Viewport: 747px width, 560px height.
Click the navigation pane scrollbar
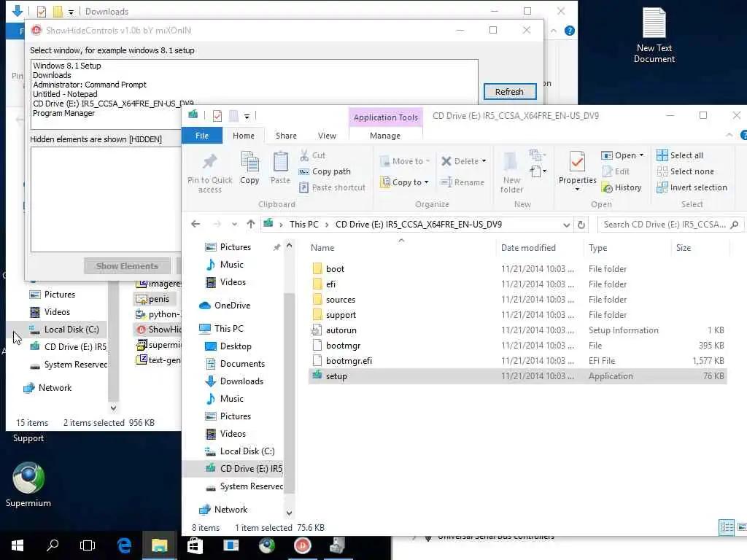(x=289, y=393)
